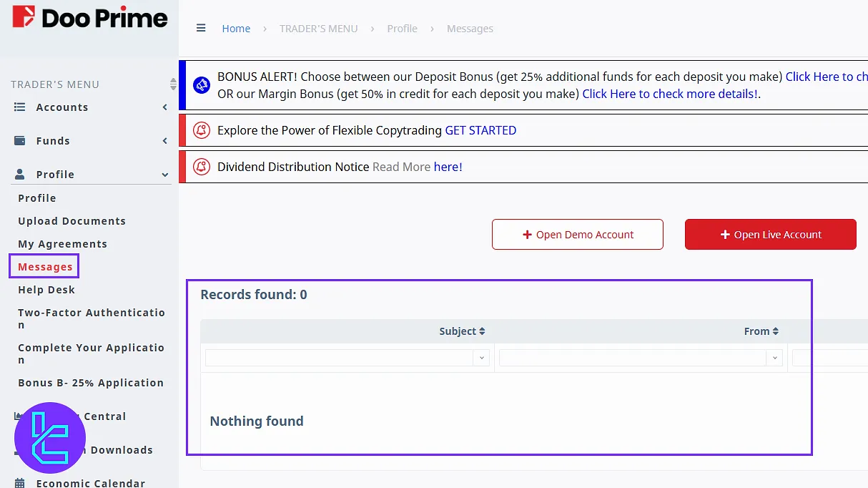Follow the GET STARTED copytrading link
The height and width of the screenshot is (488, 868).
480,130
